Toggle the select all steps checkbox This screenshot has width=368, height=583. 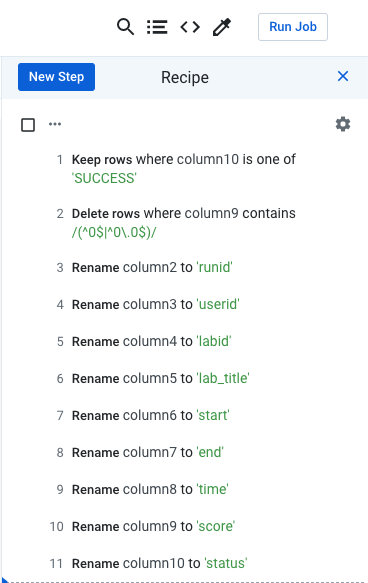pos(28,125)
